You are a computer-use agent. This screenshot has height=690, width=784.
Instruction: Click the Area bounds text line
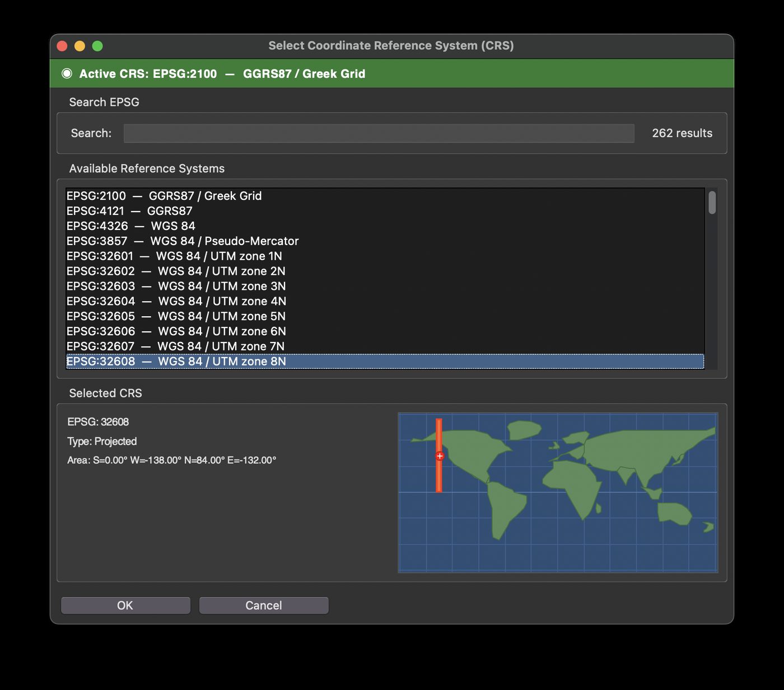[x=172, y=460]
